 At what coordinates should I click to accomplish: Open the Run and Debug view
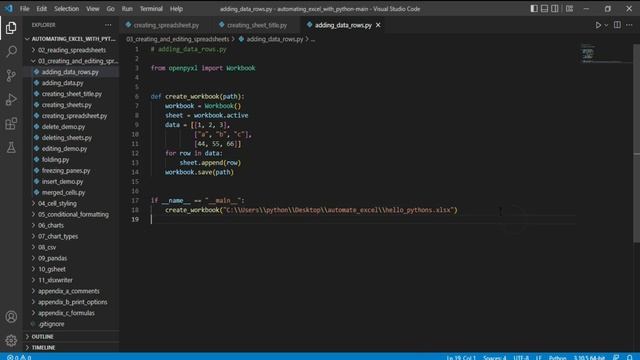11,100
